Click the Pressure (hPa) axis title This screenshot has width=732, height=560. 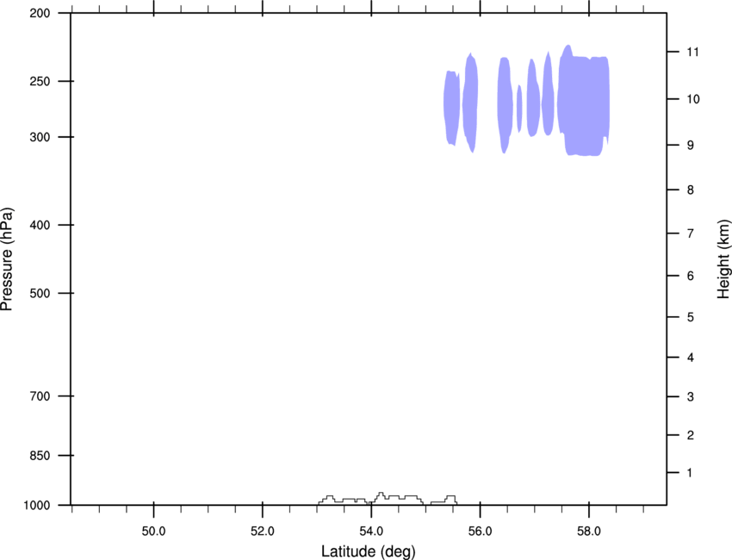pos(7,259)
